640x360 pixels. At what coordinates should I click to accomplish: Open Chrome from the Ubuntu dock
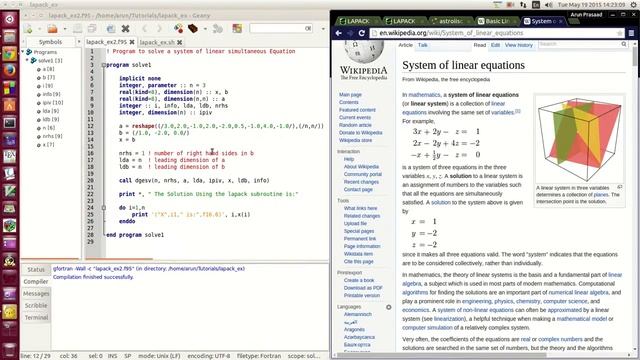[x=9, y=53]
